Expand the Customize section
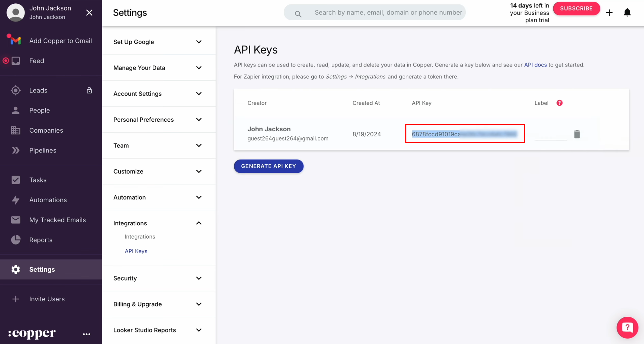This screenshot has height=344, width=644. [x=159, y=171]
